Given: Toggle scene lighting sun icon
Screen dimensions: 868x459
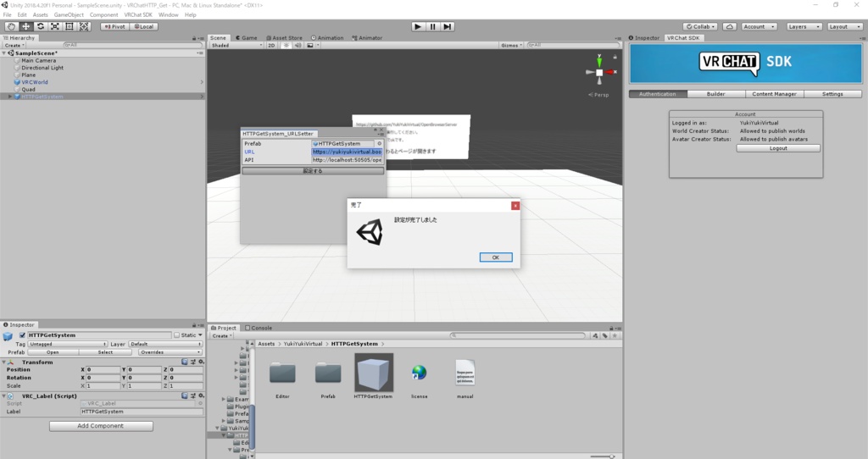Looking at the screenshot, I should [x=287, y=46].
